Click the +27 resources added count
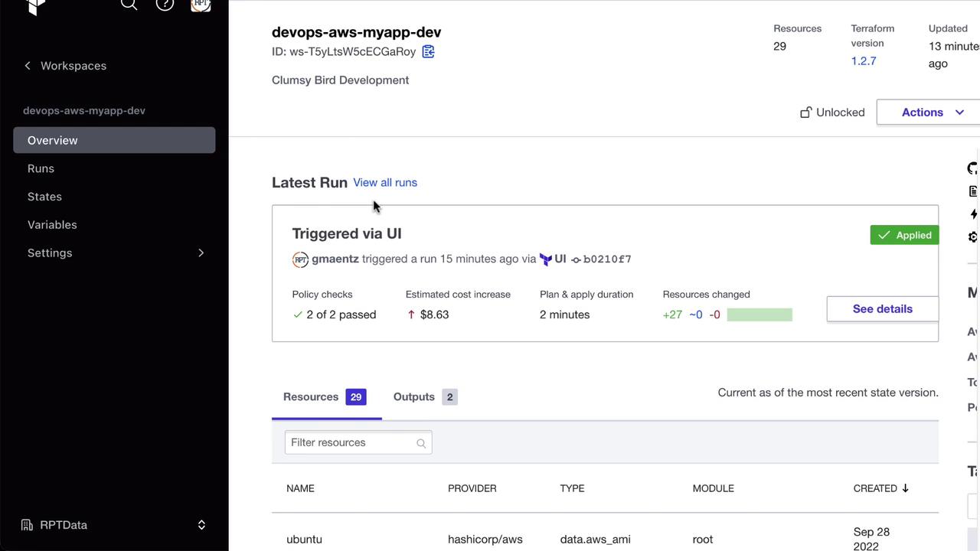The width and height of the screenshot is (980, 551). click(x=672, y=315)
